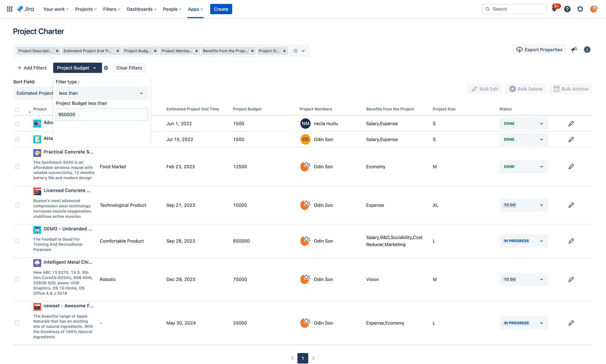Click the Create button
This screenshot has height=364, width=606.
pyautogui.click(x=221, y=9)
